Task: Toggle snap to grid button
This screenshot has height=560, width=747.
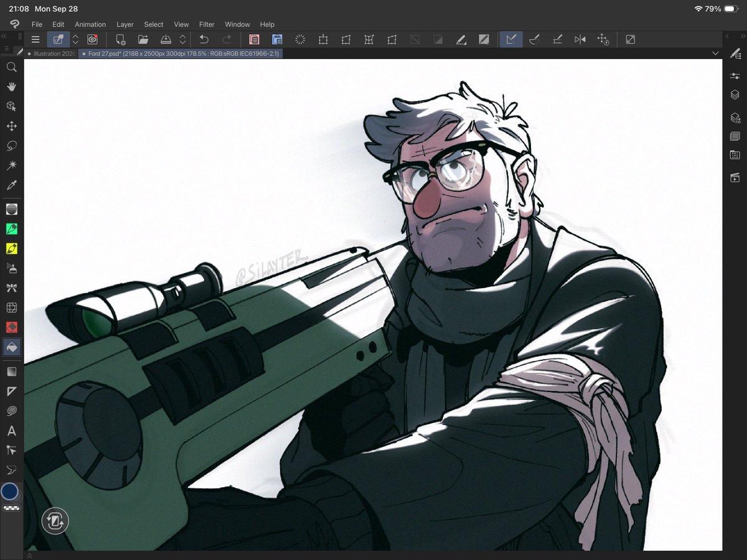Action: (x=557, y=39)
